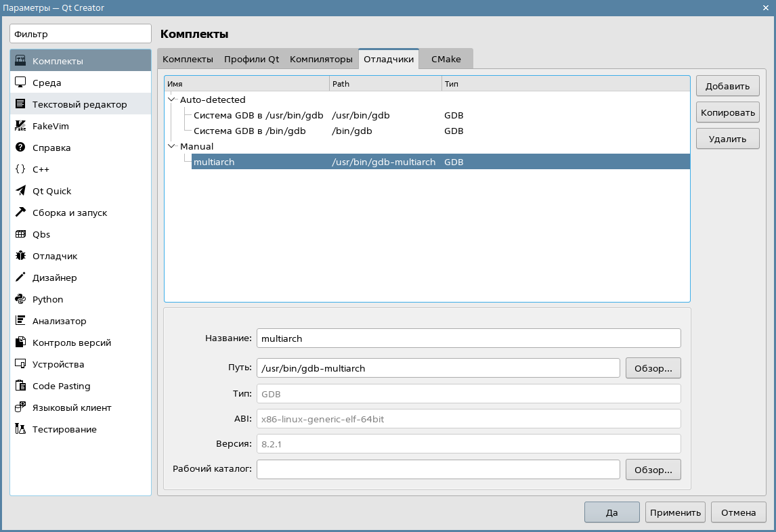Click the Удалить button
This screenshot has height=532, width=776.
click(x=727, y=139)
